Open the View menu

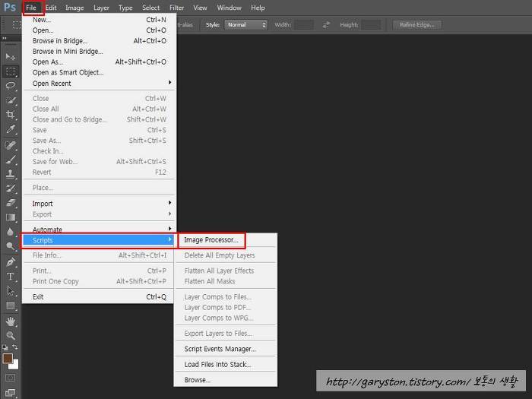tap(200, 8)
